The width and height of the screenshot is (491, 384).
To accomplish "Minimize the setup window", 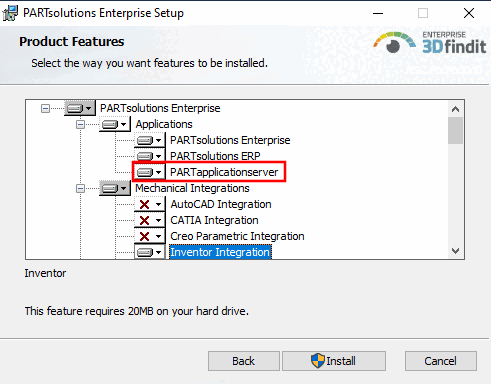I will pos(378,13).
